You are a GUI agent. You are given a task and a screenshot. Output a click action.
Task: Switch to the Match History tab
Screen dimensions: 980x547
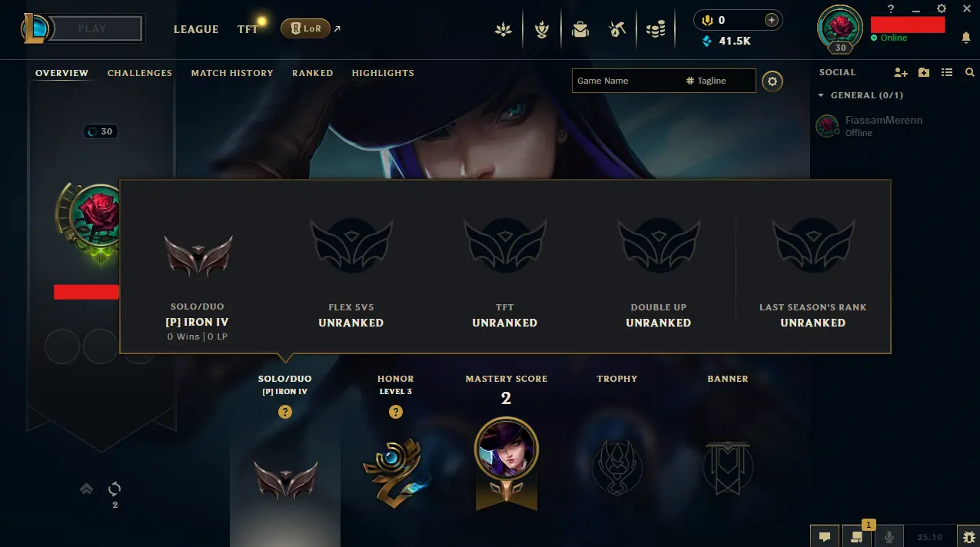click(232, 73)
